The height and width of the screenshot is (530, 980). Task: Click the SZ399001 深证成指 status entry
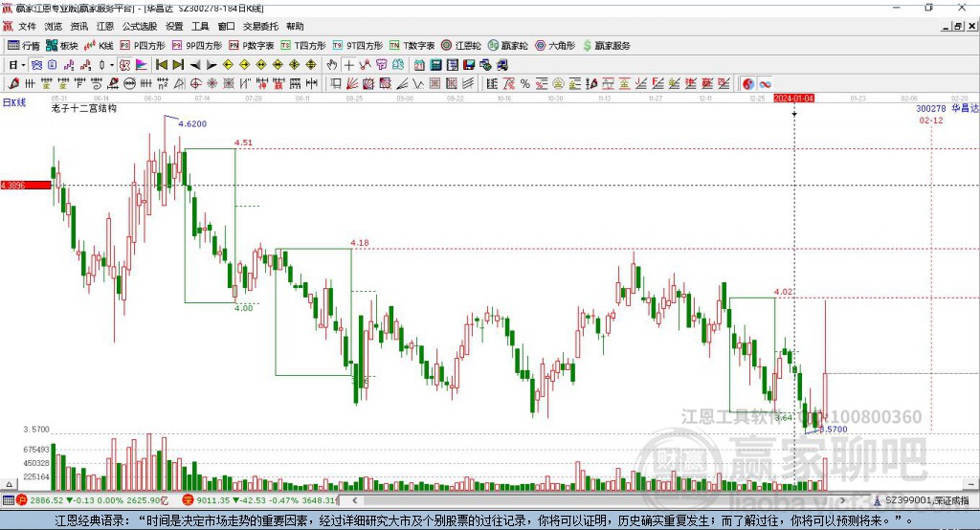tap(923, 500)
